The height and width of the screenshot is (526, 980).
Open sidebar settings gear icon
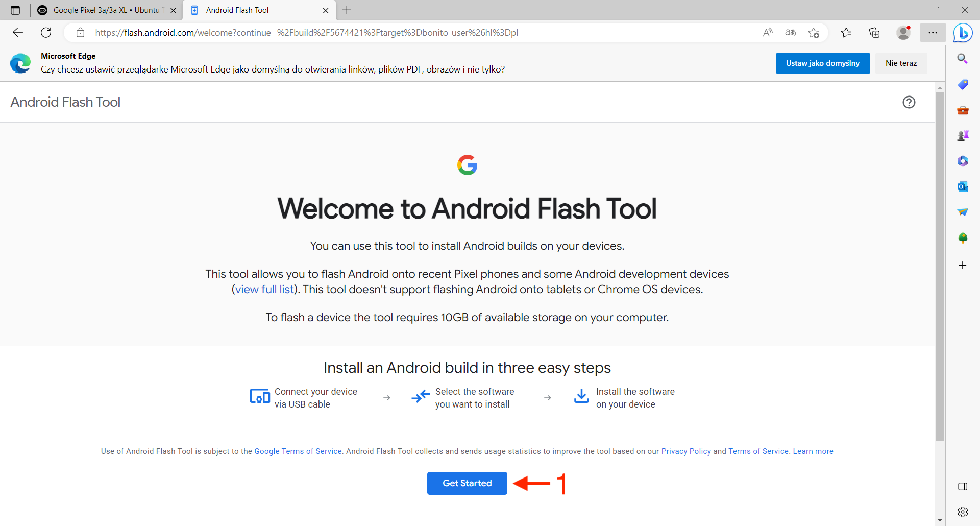pos(963,512)
